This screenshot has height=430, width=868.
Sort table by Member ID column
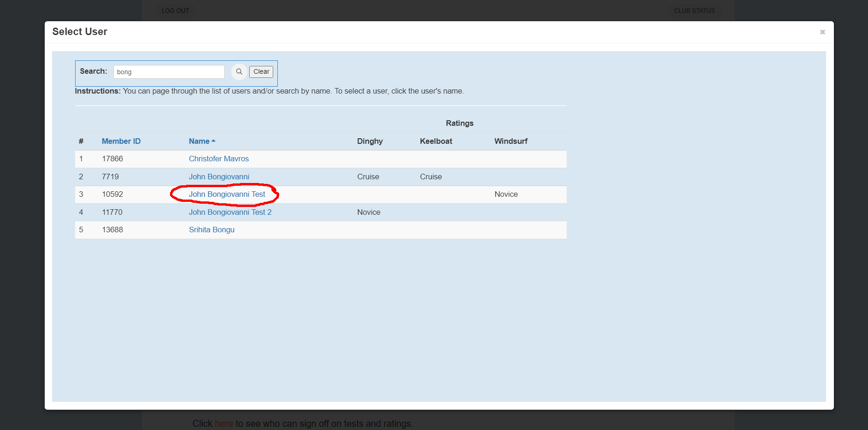(121, 141)
